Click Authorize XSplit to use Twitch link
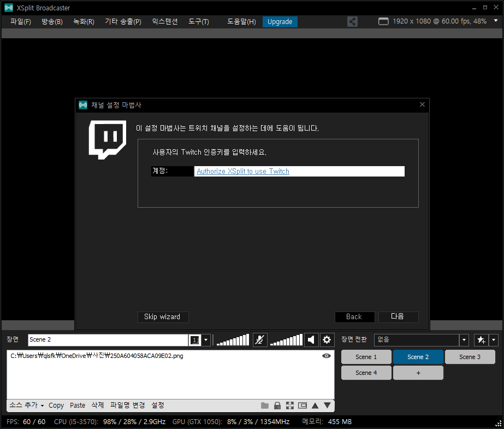The height and width of the screenshot is (429, 504). click(243, 172)
